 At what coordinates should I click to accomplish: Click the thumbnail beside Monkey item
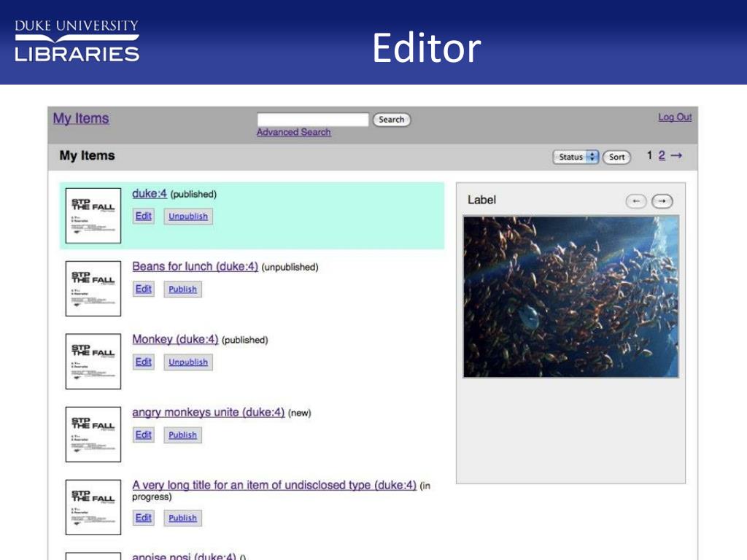coord(93,362)
